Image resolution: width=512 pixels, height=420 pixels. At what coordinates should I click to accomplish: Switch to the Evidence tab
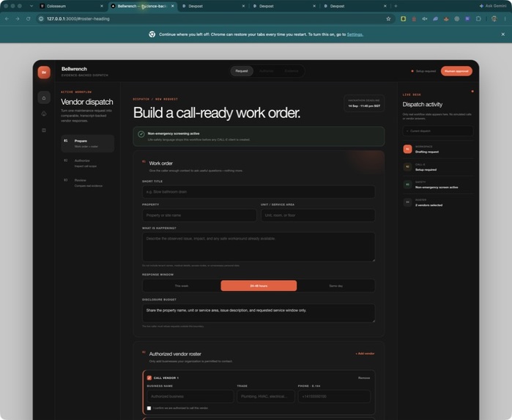[x=292, y=71]
